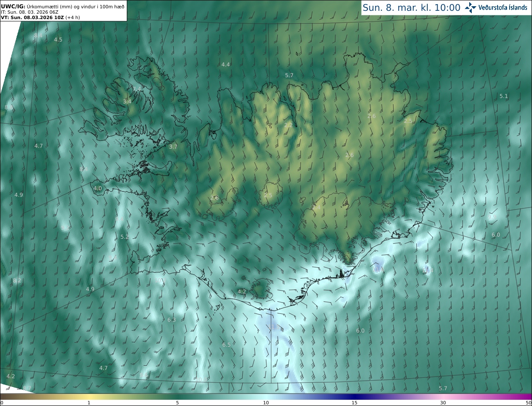Click the 6.3 value on the map
The height and width of the screenshot is (406, 532).
pyautogui.click(x=172, y=320)
